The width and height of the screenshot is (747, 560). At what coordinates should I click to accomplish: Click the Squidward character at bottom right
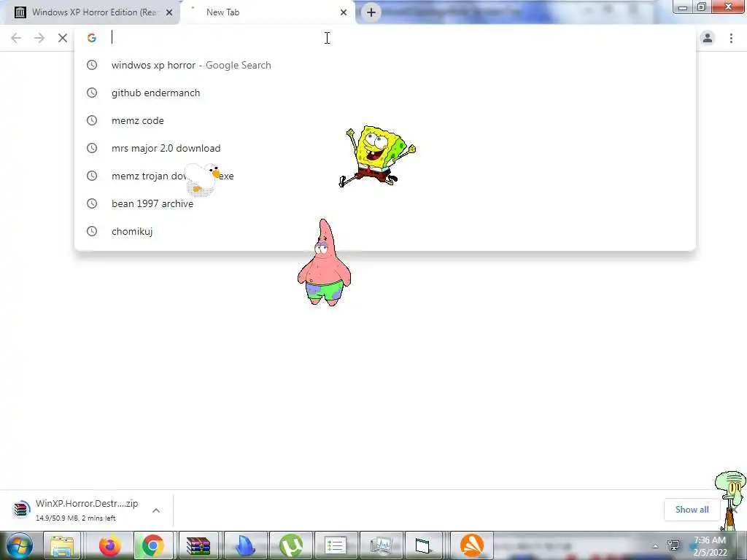pyautogui.click(x=732, y=500)
